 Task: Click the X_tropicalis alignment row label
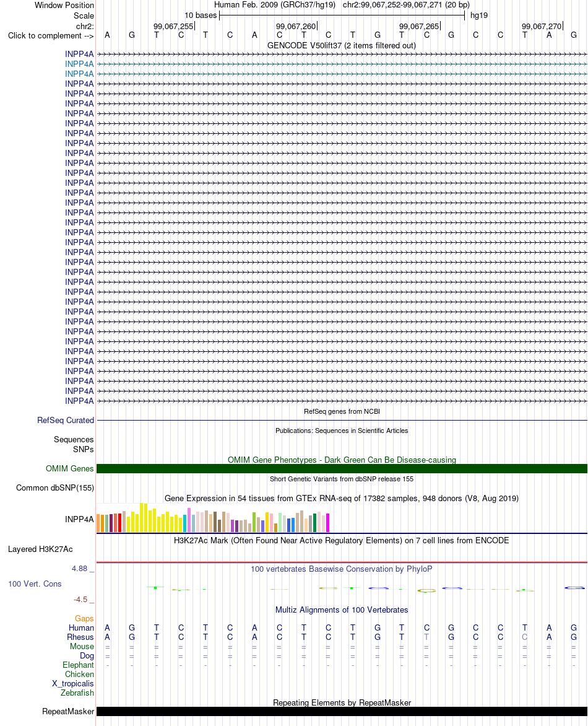click(72, 683)
